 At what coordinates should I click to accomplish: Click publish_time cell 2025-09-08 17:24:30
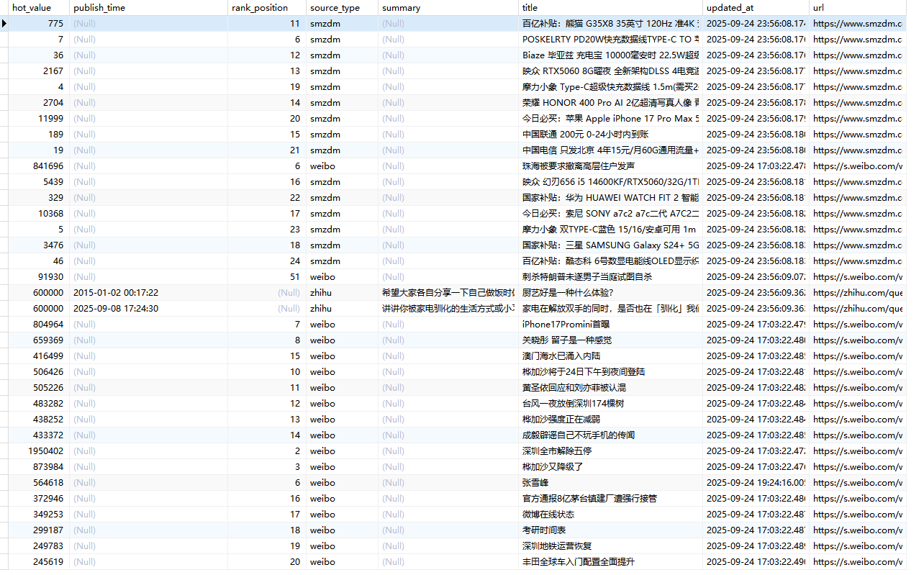click(x=116, y=309)
